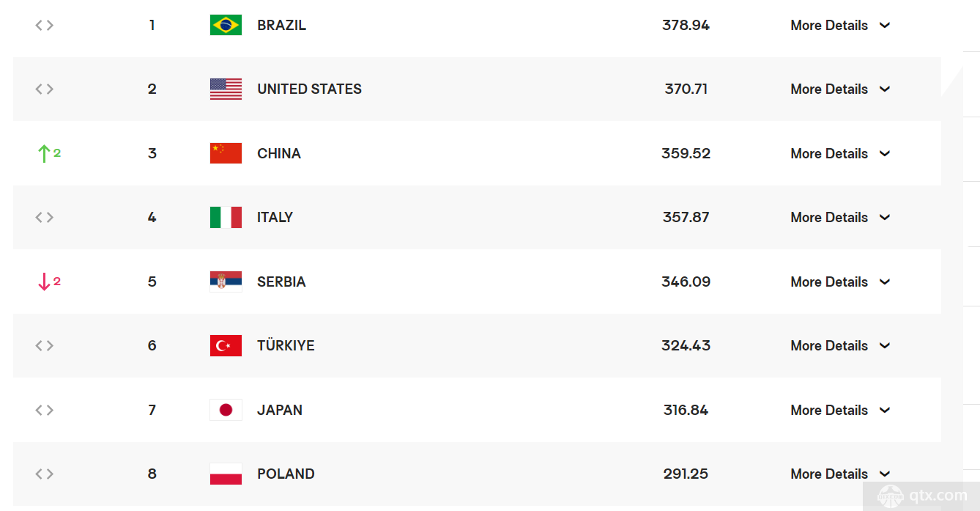
Task: Open More Details for Poland
Action: point(829,474)
